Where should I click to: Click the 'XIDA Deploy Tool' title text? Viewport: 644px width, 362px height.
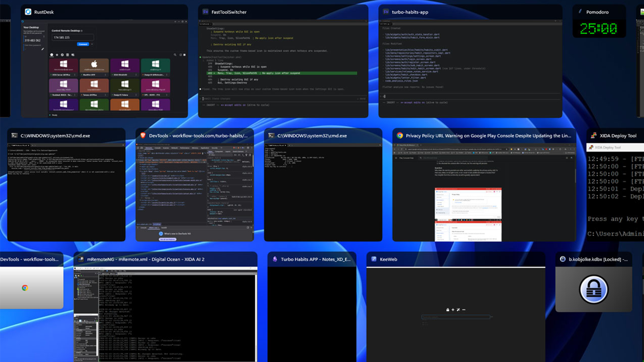[x=618, y=135]
